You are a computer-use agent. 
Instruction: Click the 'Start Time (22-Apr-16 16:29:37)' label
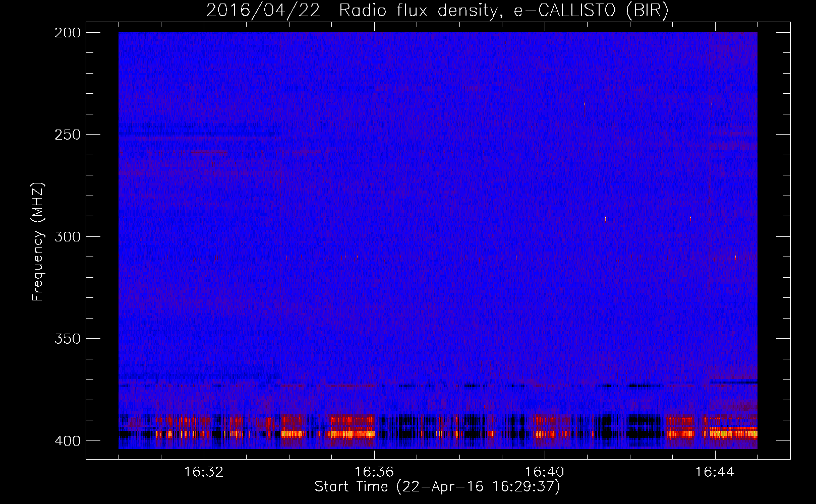(437, 487)
